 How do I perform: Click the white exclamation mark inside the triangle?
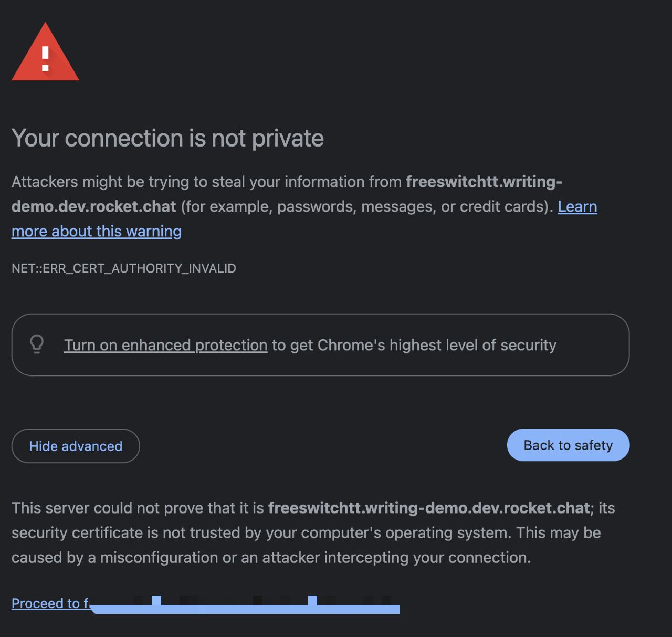[46, 58]
